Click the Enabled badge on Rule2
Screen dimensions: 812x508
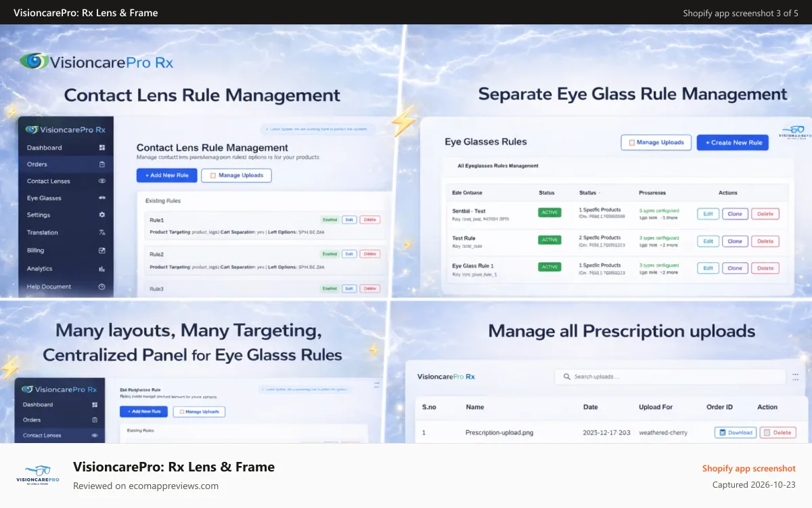coord(330,254)
